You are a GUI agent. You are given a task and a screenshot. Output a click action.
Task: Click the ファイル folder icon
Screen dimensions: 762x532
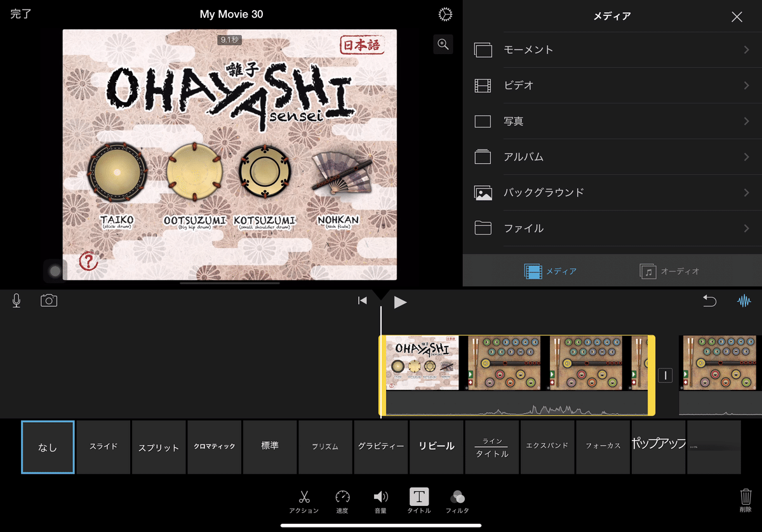[x=483, y=228]
